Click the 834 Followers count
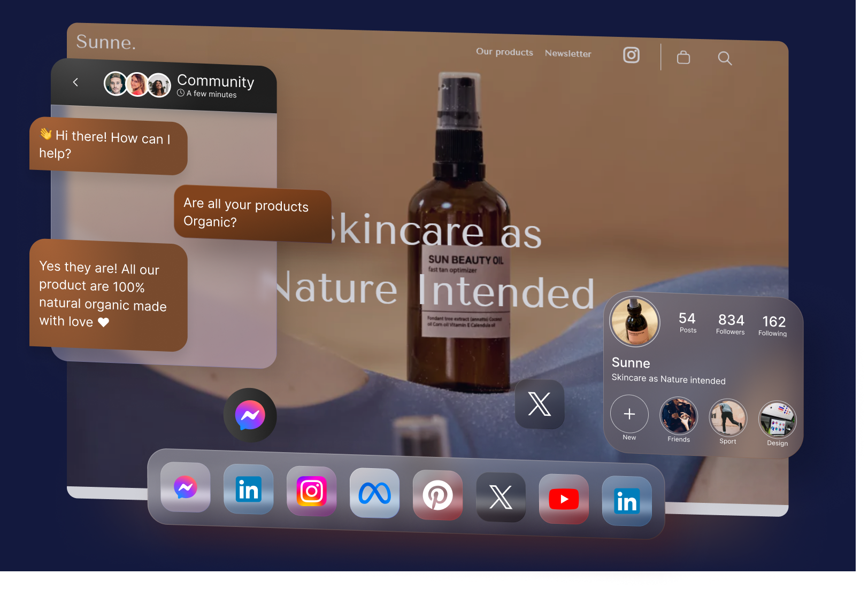Image resolution: width=868 pixels, height=590 pixels. point(731,324)
